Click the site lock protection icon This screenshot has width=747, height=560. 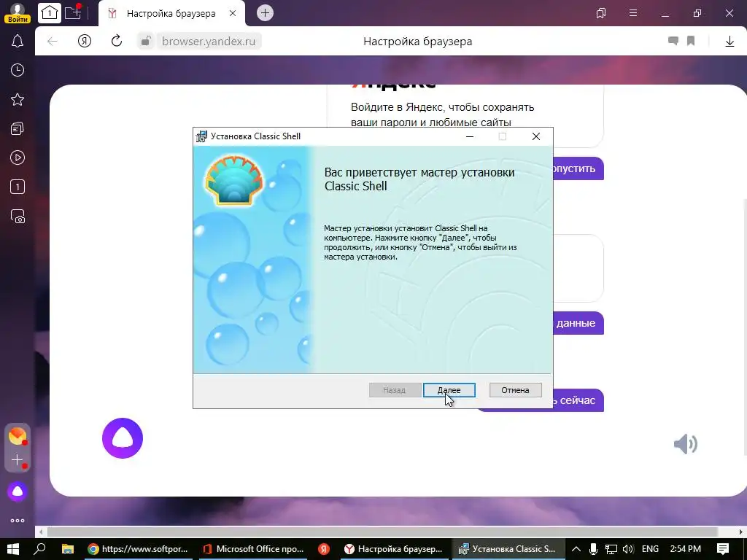pyautogui.click(x=146, y=42)
